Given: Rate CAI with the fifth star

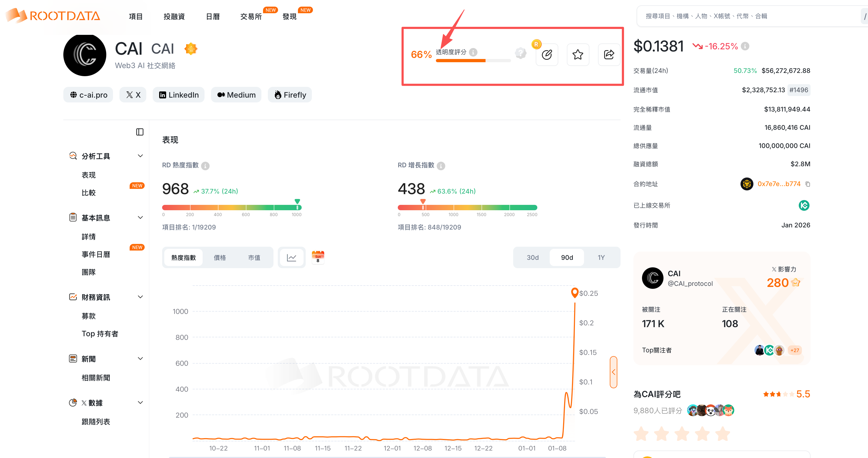Looking at the screenshot, I should coord(723,434).
